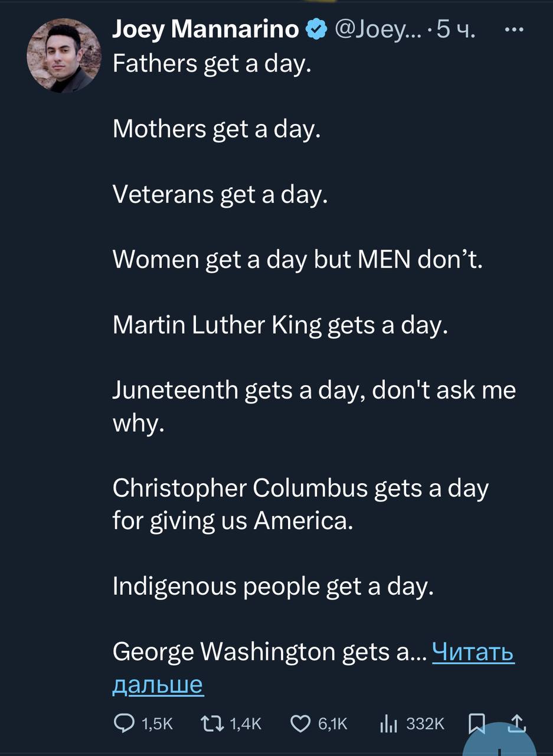The height and width of the screenshot is (756, 553).
Task: Click the blue verified badge
Action: [x=316, y=28]
